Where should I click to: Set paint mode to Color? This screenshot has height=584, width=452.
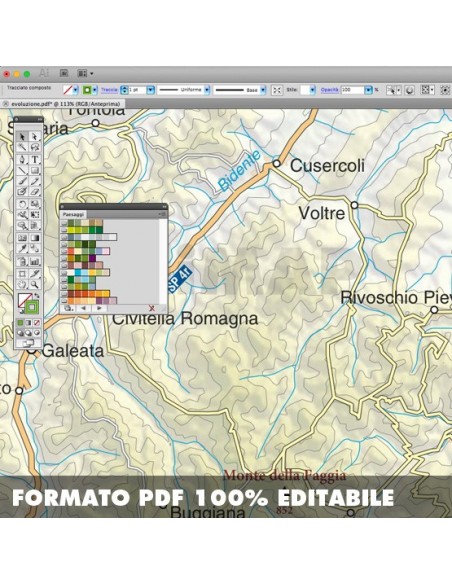[x=20, y=323]
